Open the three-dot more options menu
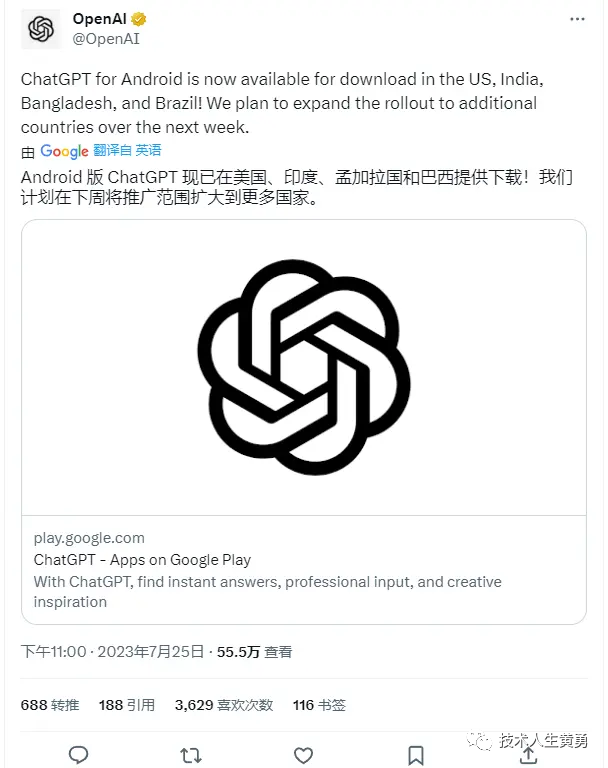The image size is (608, 768). pyautogui.click(x=578, y=19)
